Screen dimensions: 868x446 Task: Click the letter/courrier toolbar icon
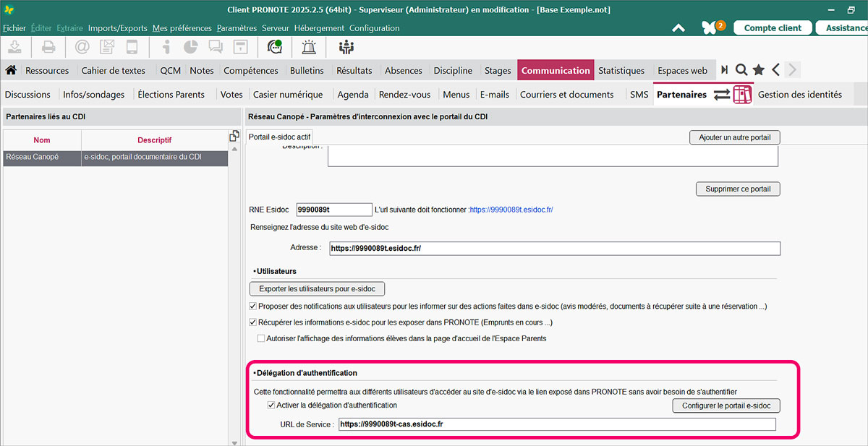pyautogui.click(x=106, y=47)
